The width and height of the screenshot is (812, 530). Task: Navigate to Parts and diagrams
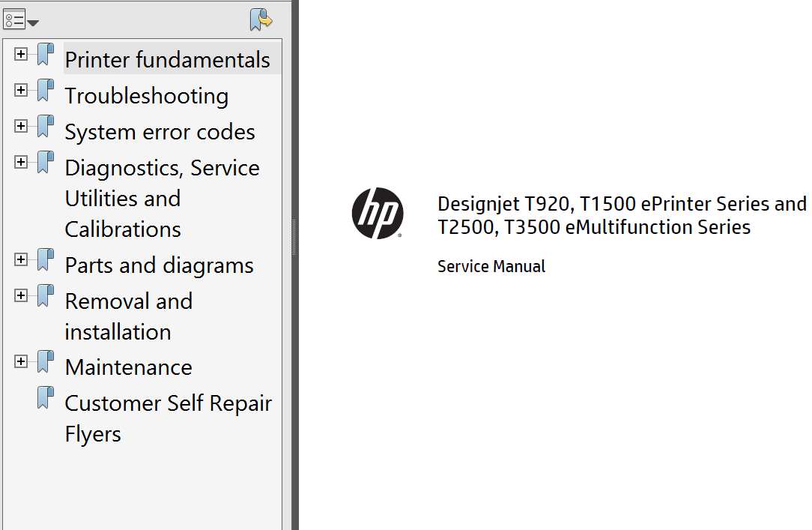point(159,265)
